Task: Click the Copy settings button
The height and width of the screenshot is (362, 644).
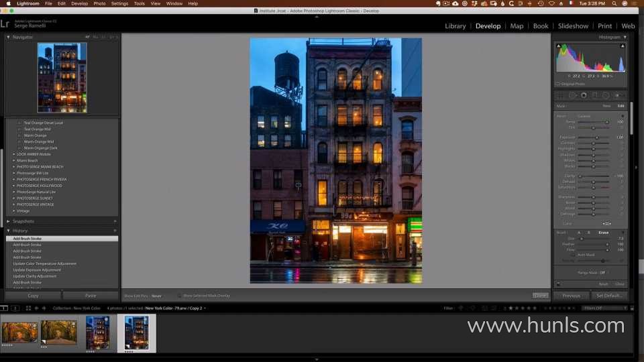Action: pyautogui.click(x=33, y=296)
